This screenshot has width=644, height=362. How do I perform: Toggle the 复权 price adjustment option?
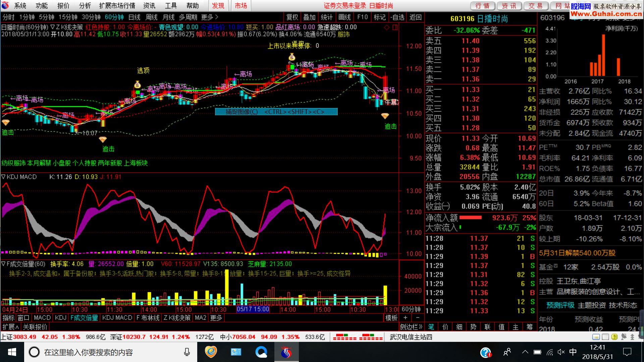point(292,17)
